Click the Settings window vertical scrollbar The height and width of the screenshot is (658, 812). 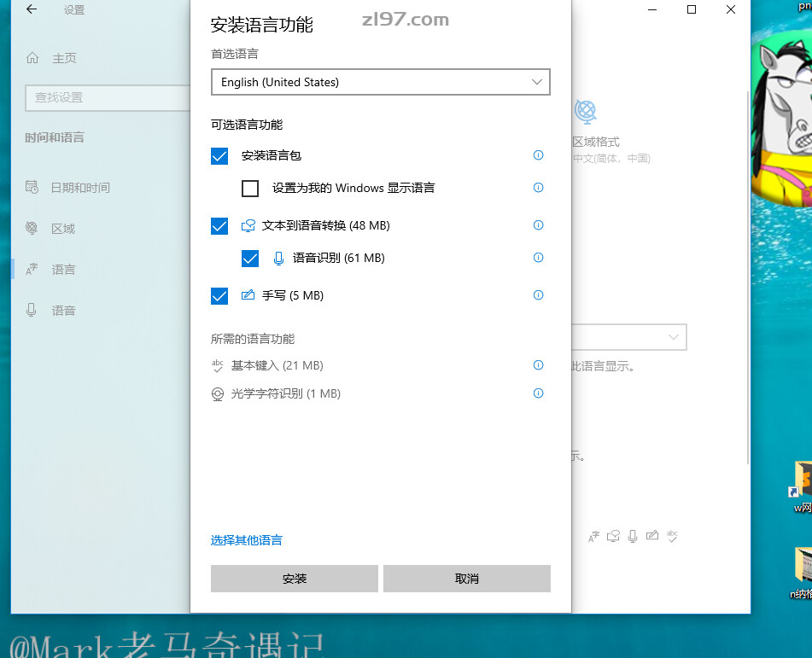tap(747, 277)
